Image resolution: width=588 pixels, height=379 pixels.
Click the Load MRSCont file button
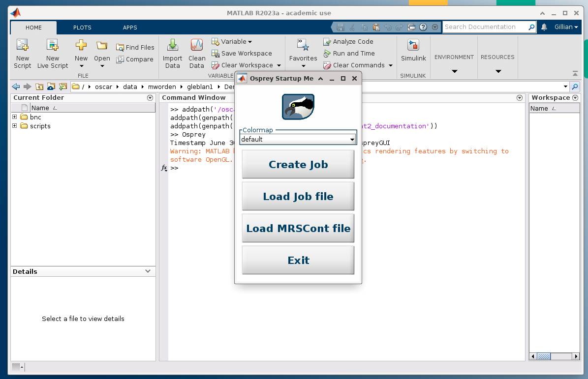pos(298,228)
